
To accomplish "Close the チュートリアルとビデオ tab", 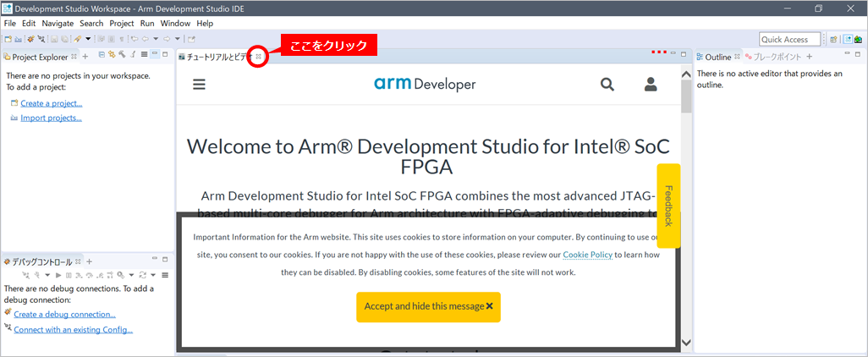I will tap(259, 57).
